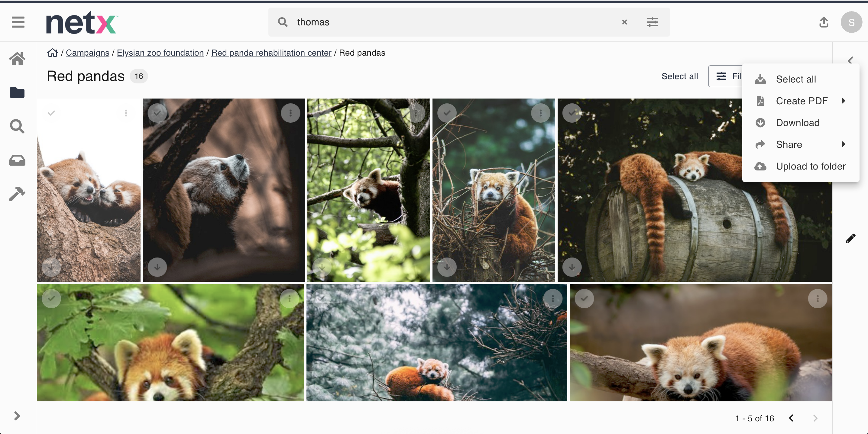The image size is (868, 434).
Task: Toggle selection on the nest red panda photo
Action: 447,113
